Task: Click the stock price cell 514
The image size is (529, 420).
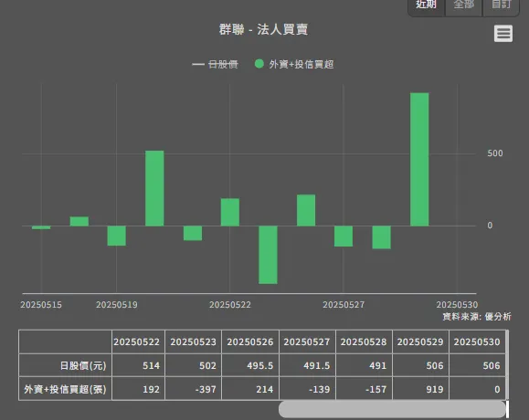Action: [x=138, y=365]
